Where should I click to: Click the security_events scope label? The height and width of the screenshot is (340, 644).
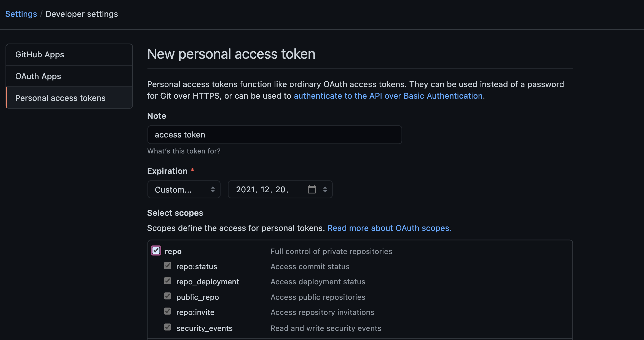pyautogui.click(x=204, y=328)
